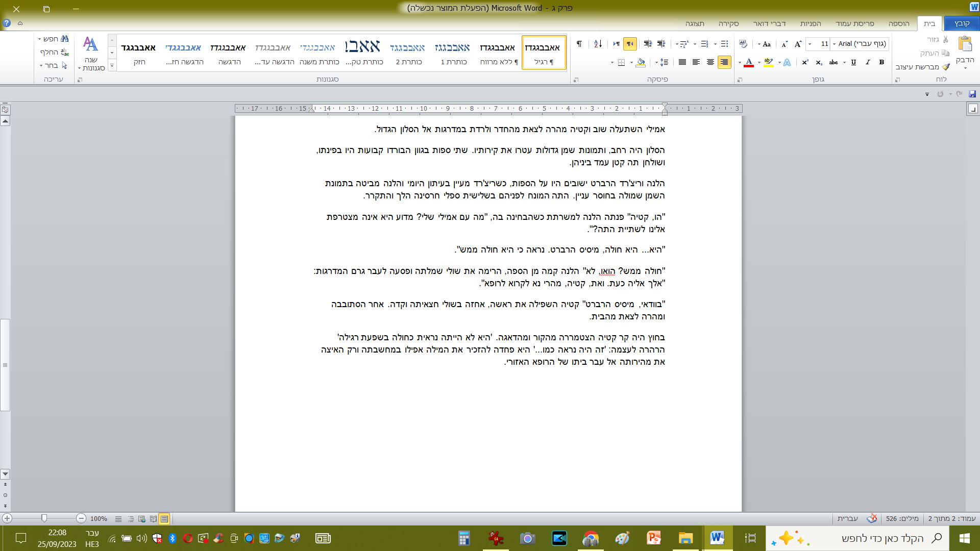Click the Sort A-Z icon
Viewport: 980px width, 551px height.
[x=598, y=44]
